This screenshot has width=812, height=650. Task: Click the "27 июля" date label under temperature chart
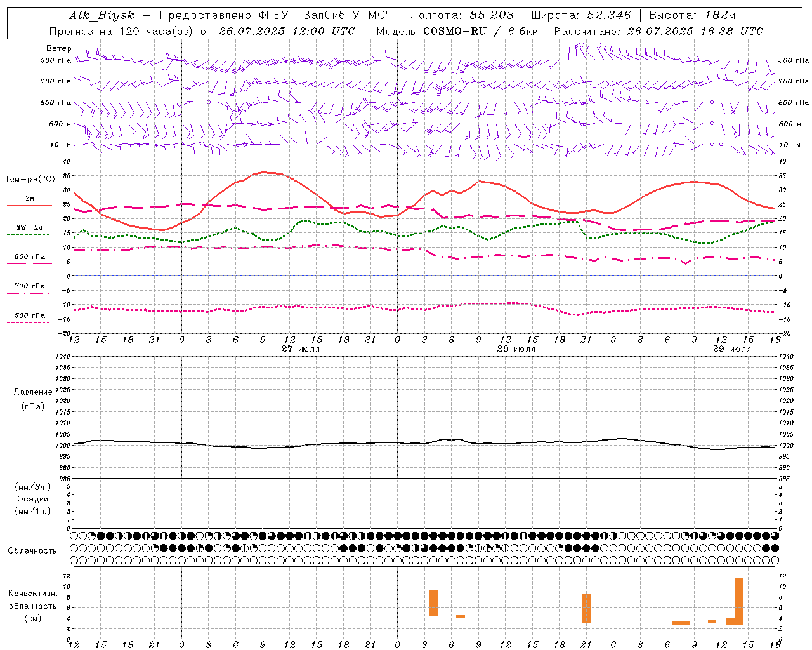301,349
